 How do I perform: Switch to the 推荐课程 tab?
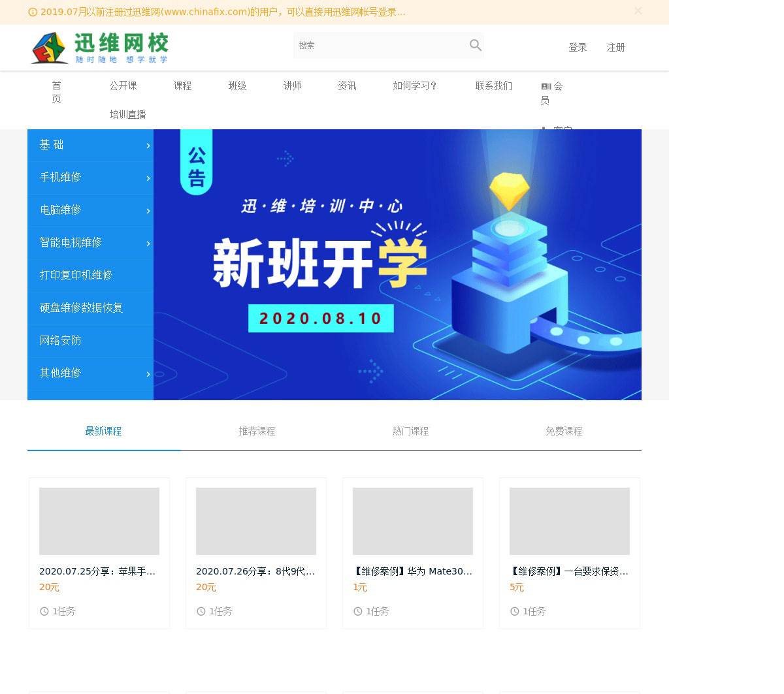pos(257,431)
